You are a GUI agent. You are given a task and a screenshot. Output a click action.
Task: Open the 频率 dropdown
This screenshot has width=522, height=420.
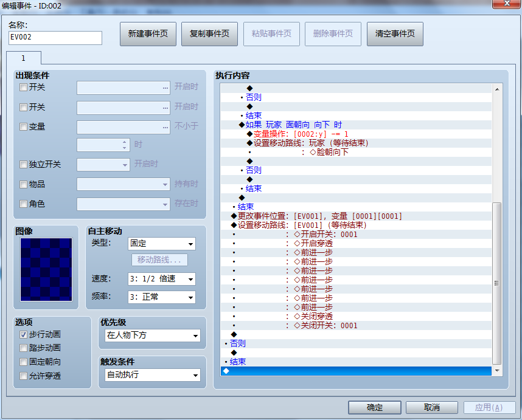pos(161,297)
